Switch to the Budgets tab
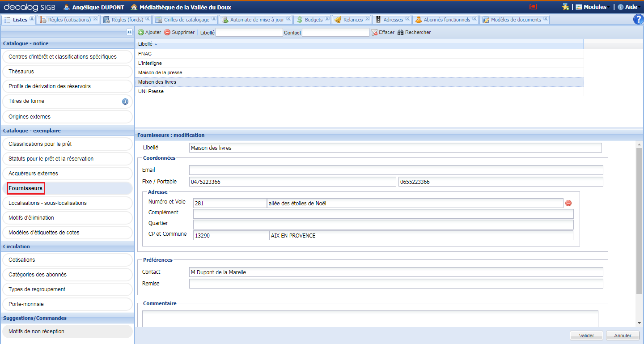The width and height of the screenshot is (644, 344). 313,20
